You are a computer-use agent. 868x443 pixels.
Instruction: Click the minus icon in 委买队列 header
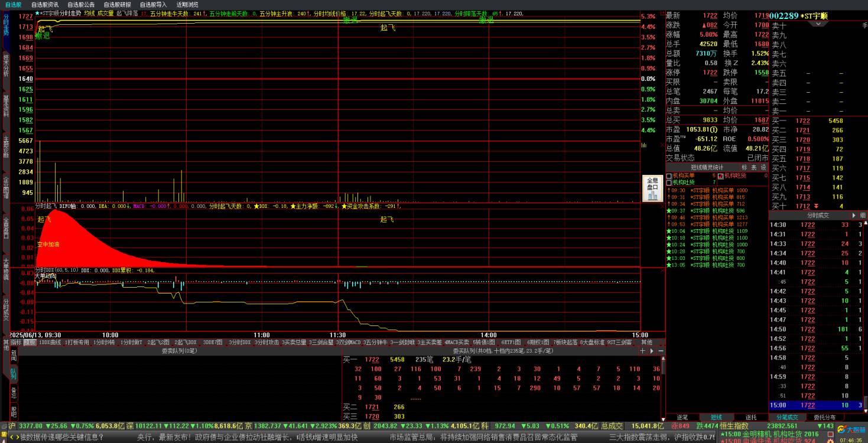[661, 351]
